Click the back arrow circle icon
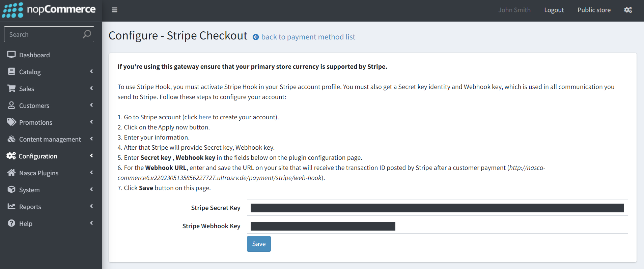644x269 pixels. (x=256, y=37)
